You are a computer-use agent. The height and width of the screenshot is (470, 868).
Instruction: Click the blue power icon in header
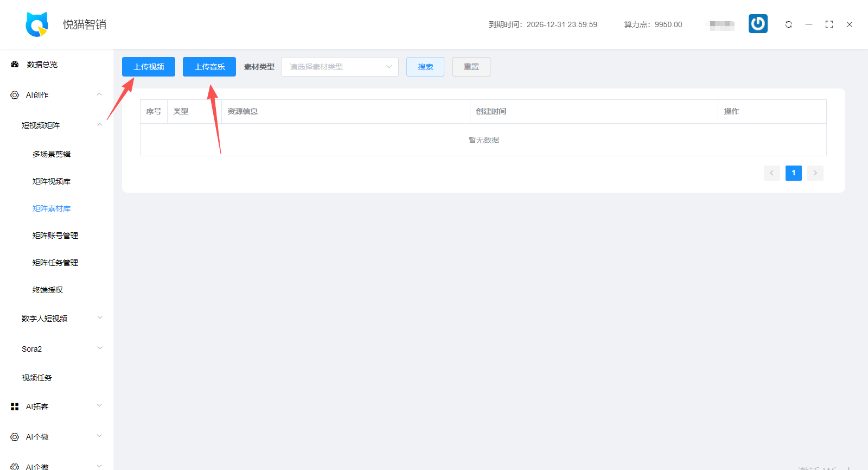pyautogui.click(x=758, y=24)
